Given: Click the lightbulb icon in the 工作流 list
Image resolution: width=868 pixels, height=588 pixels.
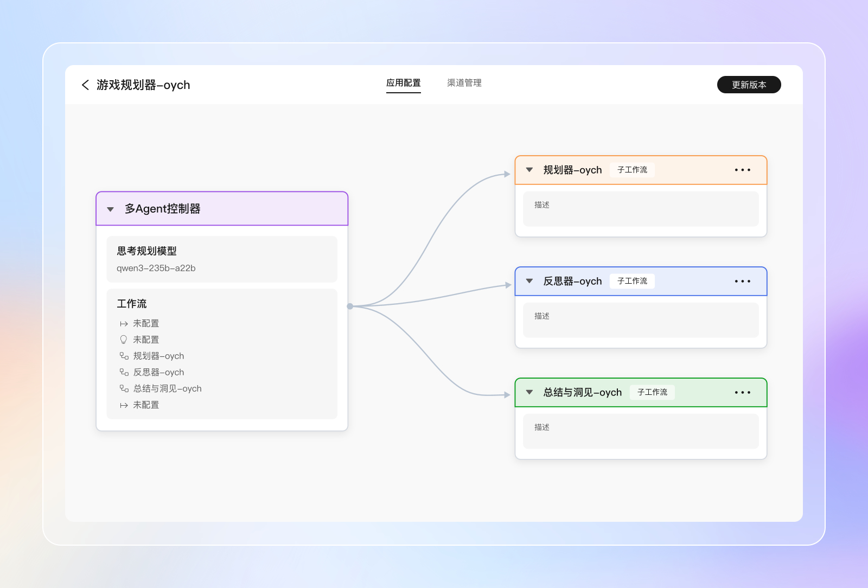Looking at the screenshot, I should [124, 340].
